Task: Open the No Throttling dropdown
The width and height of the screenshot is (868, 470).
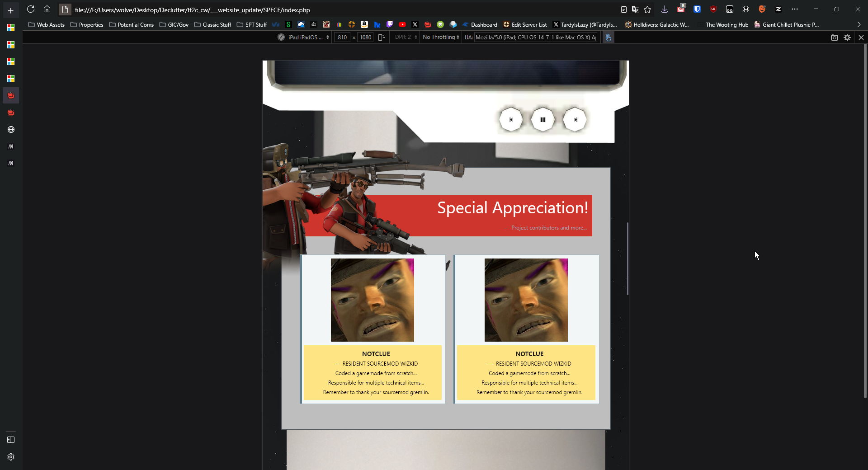Action: tap(441, 37)
